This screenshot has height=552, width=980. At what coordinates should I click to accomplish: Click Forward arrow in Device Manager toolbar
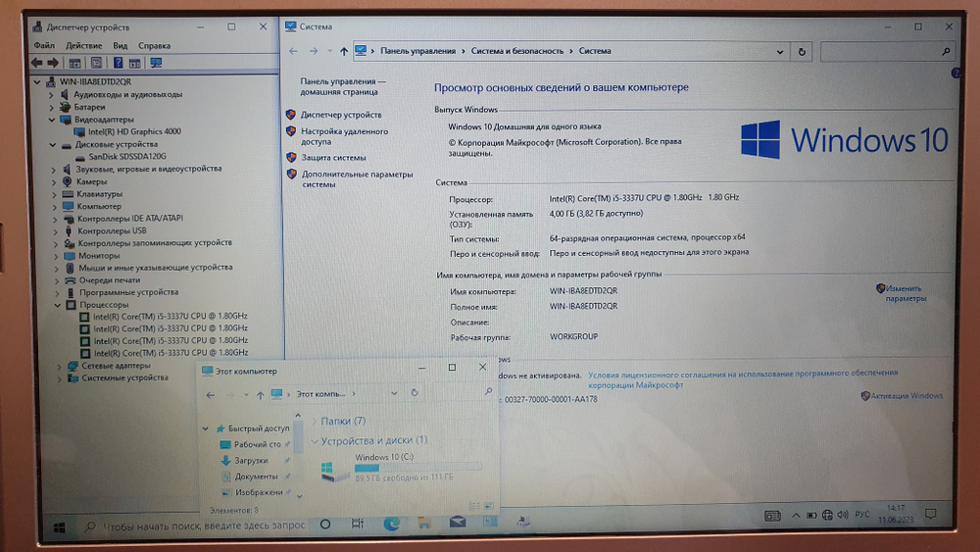click(53, 63)
